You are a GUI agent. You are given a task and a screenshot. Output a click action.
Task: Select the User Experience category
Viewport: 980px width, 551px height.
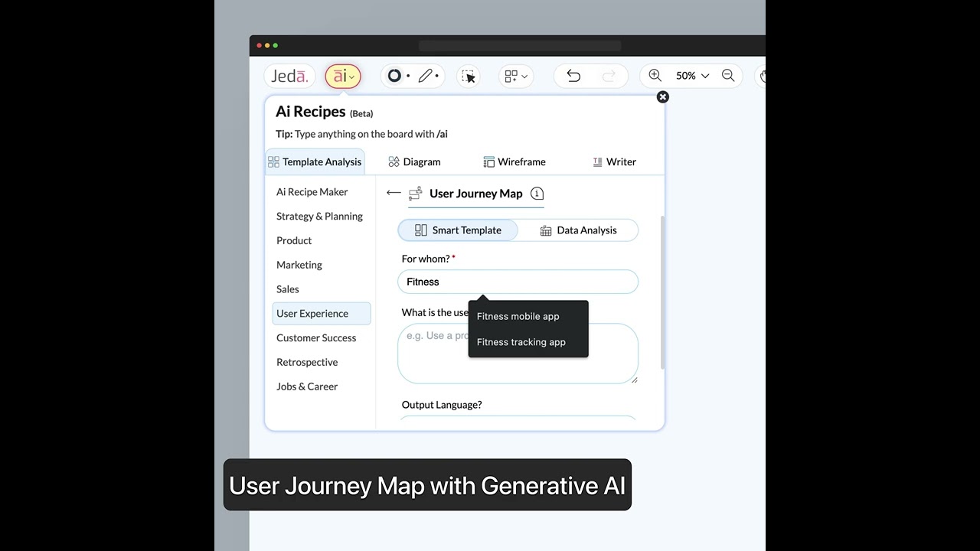pyautogui.click(x=322, y=314)
